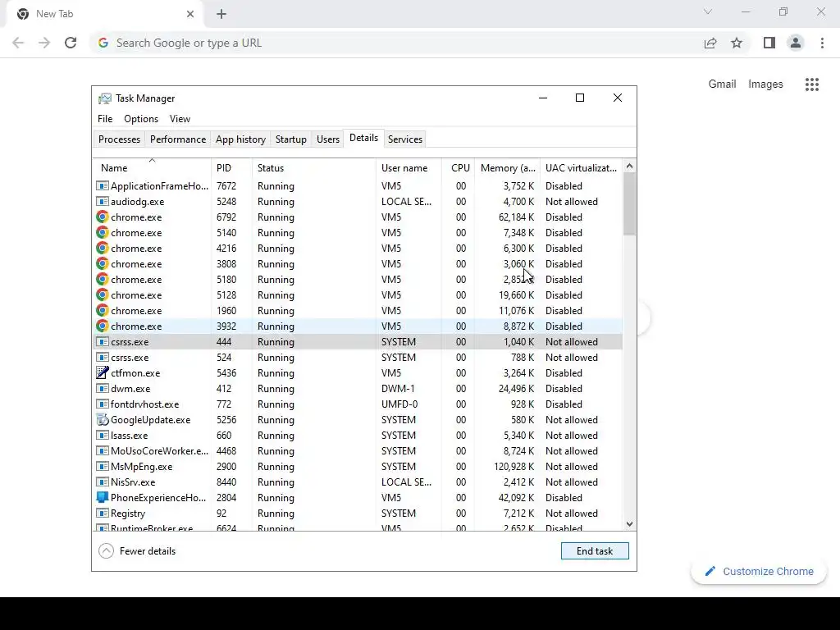Screen dimensions: 840x630
Task: Click PID 5128 in the chrome.exe row
Action: click(x=226, y=295)
